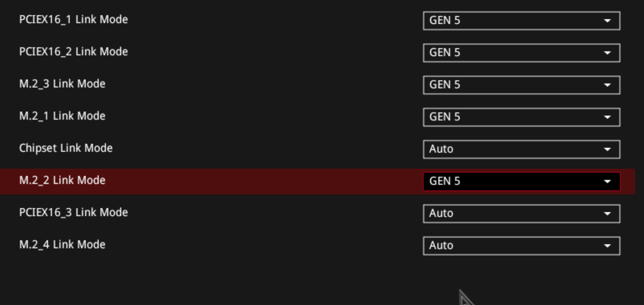644x305 pixels.
Task: Expand the M.2_3 Link Mode dropdown
Action: [521, 85]
